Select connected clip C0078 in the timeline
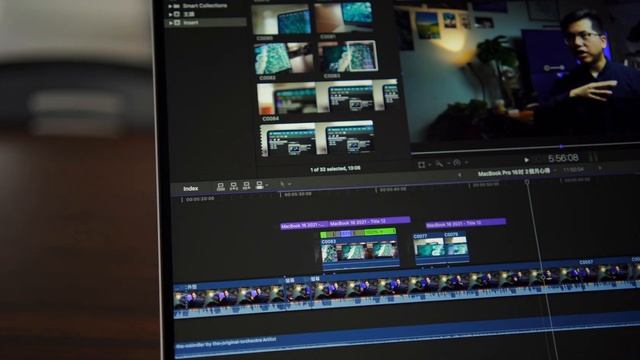640x360 pixels. click(456, 246)
